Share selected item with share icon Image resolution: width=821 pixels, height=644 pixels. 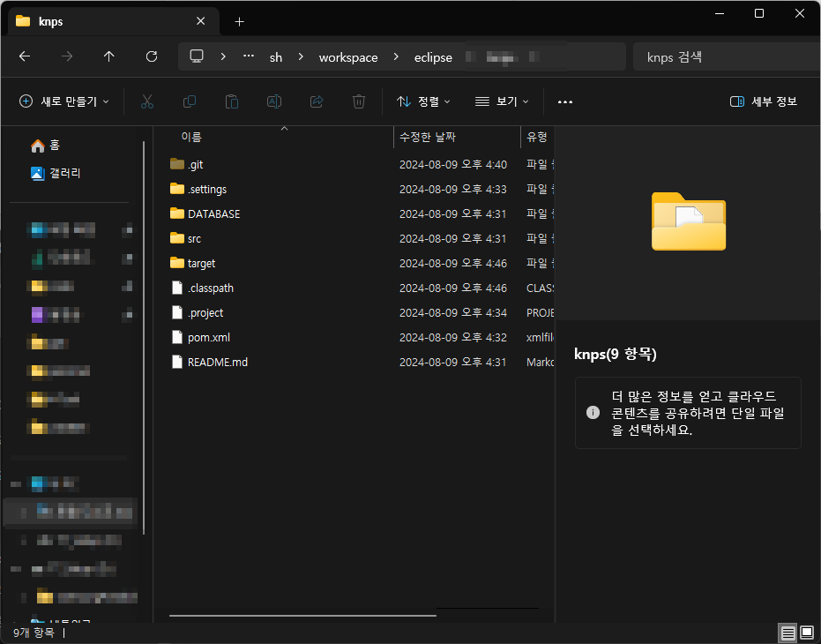pos(317,101)
